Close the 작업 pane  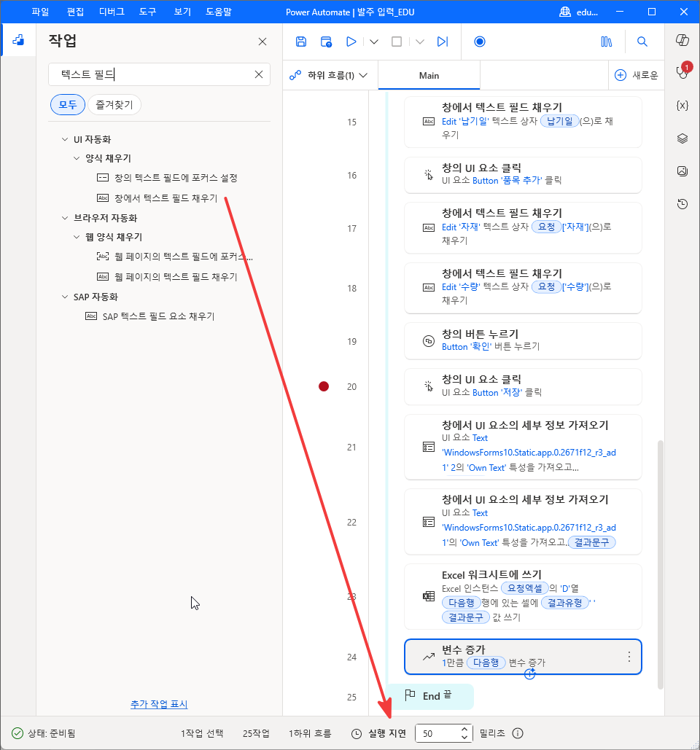[262, 42]
